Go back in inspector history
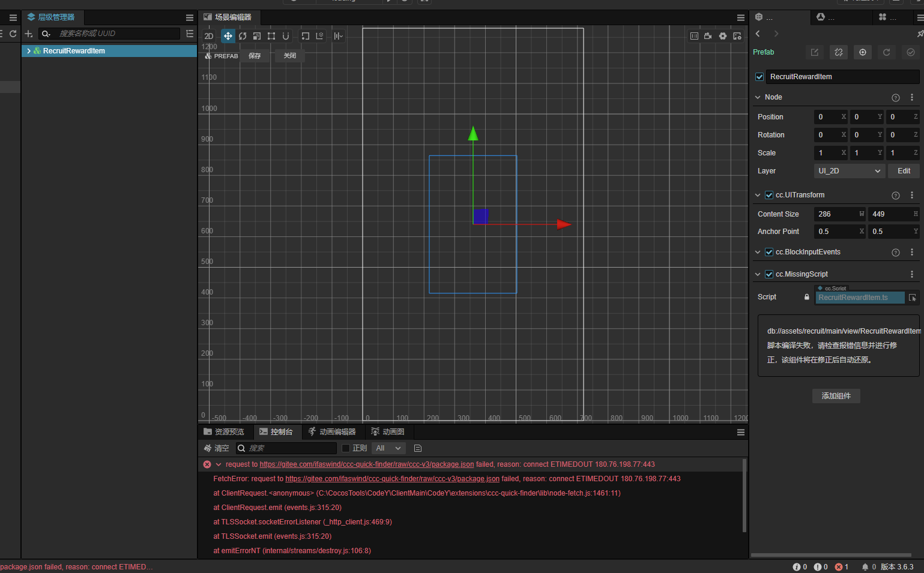This screenshot has height=573, width=924. click(758, 34)
